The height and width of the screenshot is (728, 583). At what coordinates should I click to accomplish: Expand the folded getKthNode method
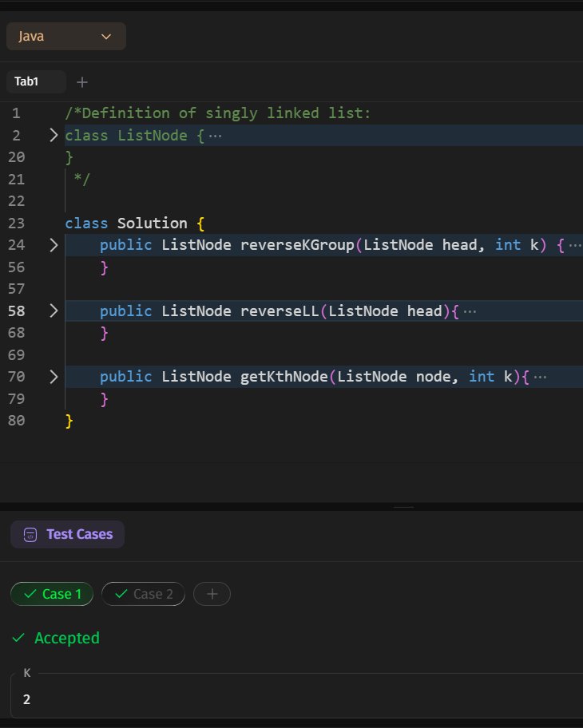(54, 377)
